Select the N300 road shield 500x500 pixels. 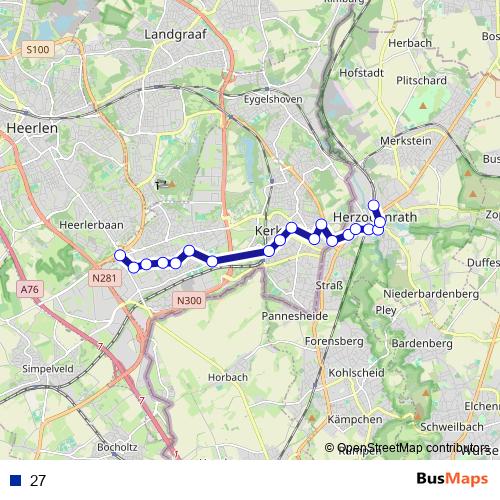click(189, 301)
